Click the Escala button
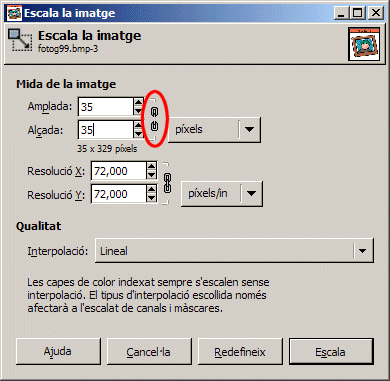The height and width of the screenshot is (381, 390). pos(331,352)
